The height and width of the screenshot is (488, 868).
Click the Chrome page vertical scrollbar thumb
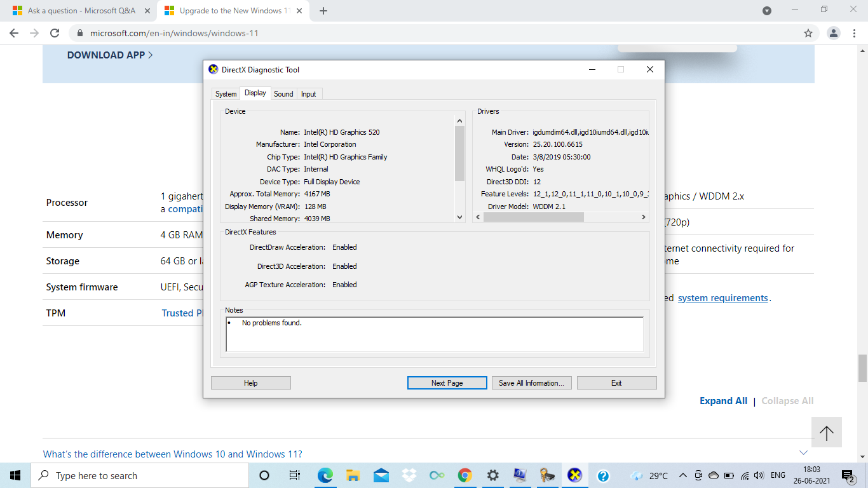pyautogui.click(x=862, y=369)
